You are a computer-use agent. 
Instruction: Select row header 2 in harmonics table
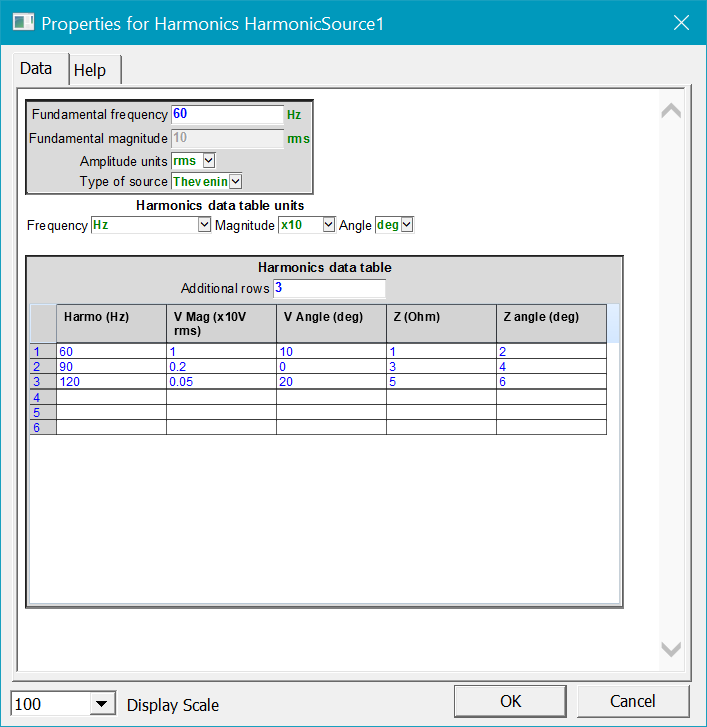pyautogui.click(x=43, y=366)
